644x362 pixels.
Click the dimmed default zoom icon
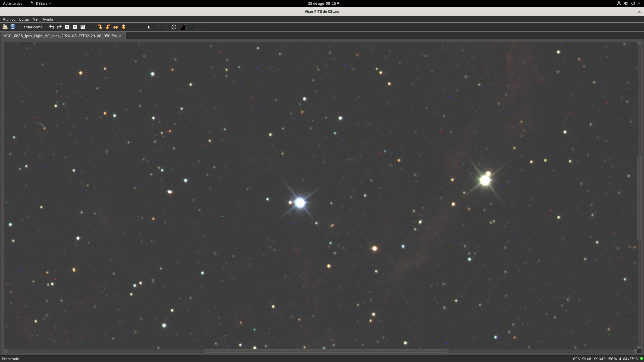point(91,27)
